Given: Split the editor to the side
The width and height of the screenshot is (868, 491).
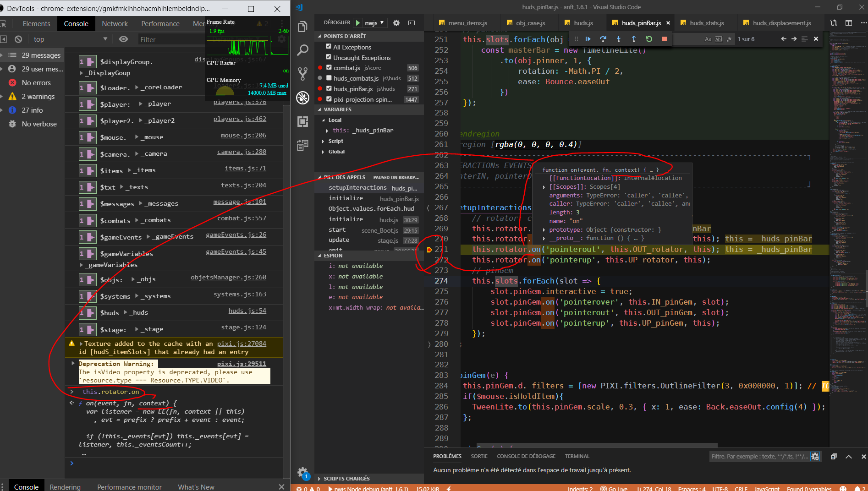Looking at the screenshot, I should point(849,23).
